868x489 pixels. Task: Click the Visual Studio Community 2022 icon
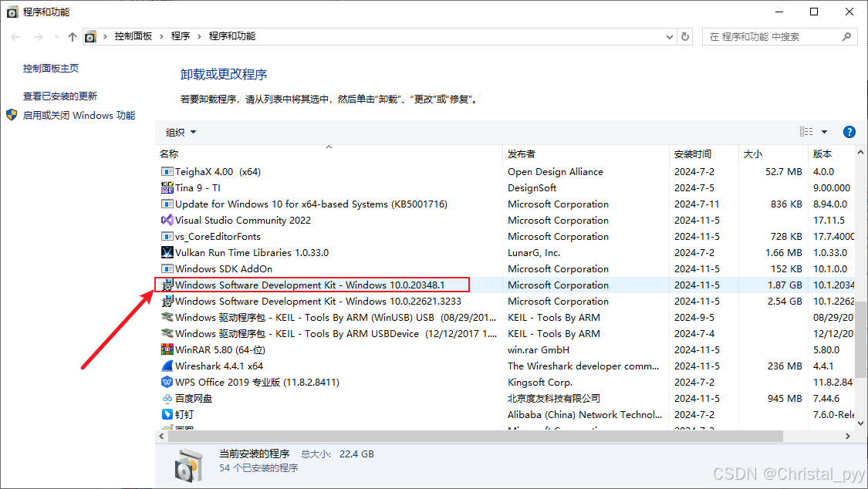point(167,221)
